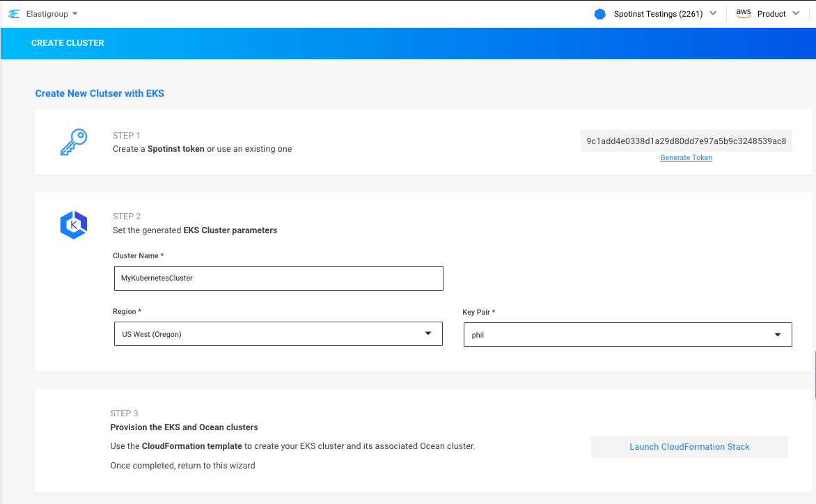Click the Cluster Name field label
Image resolution: width=816 pixels, height=504 pixels.
pyautogui.click(x=138, y=256)
